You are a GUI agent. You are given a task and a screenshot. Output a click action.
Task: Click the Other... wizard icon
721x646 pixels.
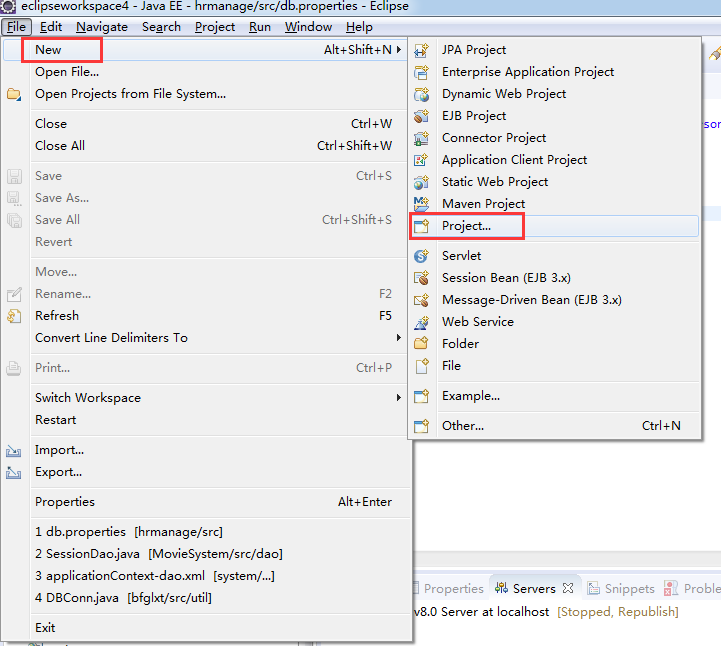(421, 426)
